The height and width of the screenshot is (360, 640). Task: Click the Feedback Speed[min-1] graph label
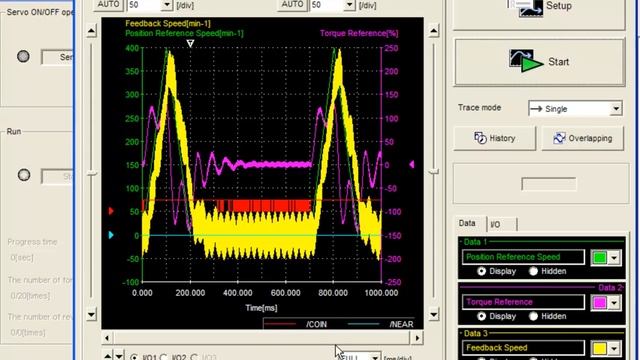(168, 24)
